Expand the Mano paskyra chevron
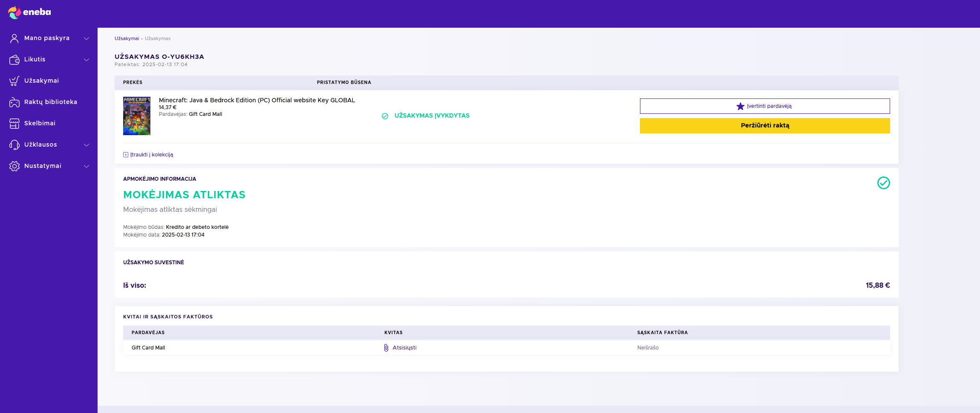This screenshot has width=980, height=413. pyautogui.click(x=86, y=38)
